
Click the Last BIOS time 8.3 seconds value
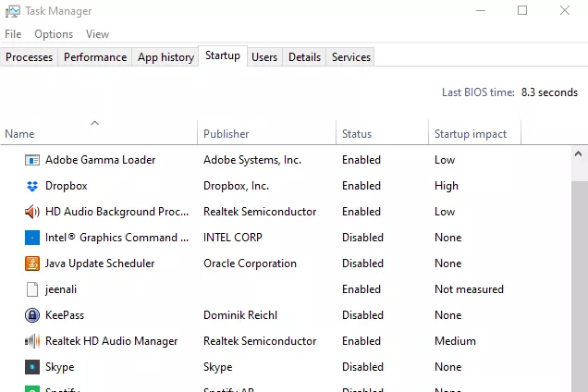[549, 92]
